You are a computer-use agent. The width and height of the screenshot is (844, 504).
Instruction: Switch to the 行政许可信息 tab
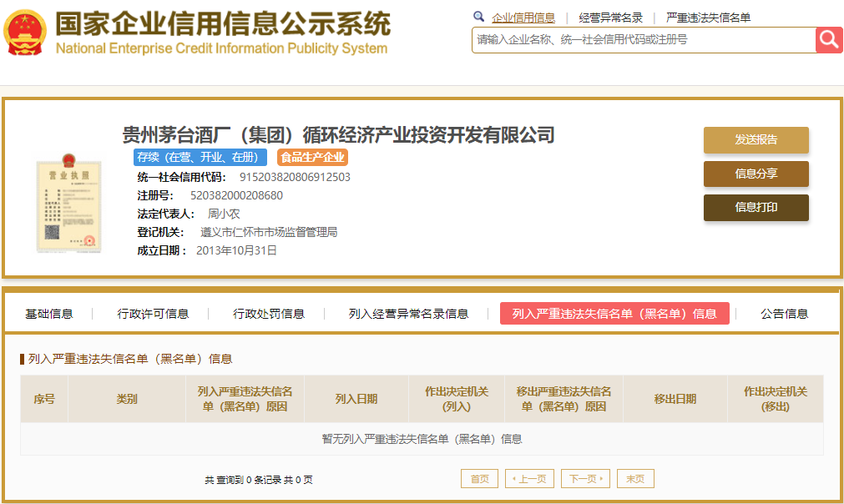pos(153,314)
